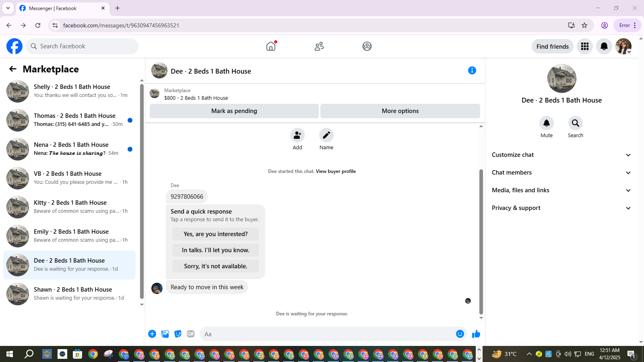The width and height of the screenshot is (644, 362).
Task: Click the conversation list scrollbar
Action: click(142, 191)
